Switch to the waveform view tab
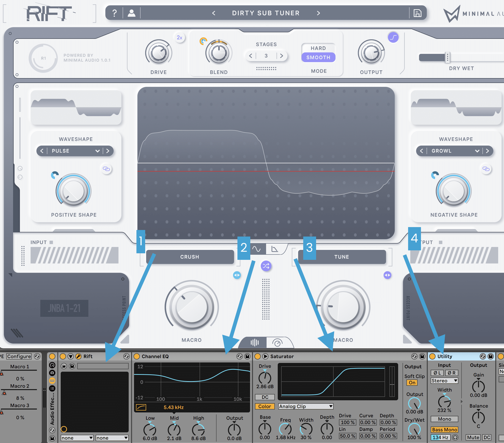This screenshot has height=443, width=504. 256,249
